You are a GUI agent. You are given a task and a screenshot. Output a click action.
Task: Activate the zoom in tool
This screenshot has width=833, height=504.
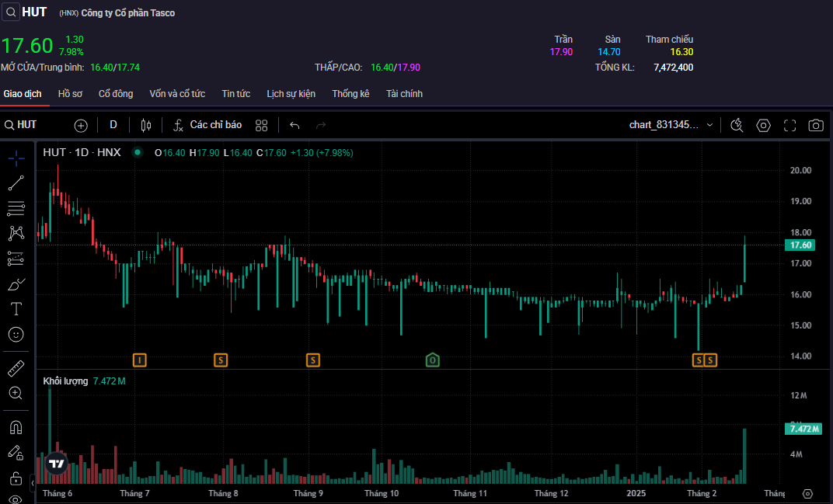point(16,393)
